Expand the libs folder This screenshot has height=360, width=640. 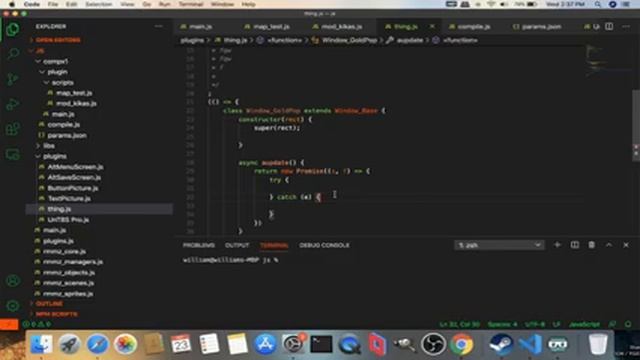[x=49, y=146]
